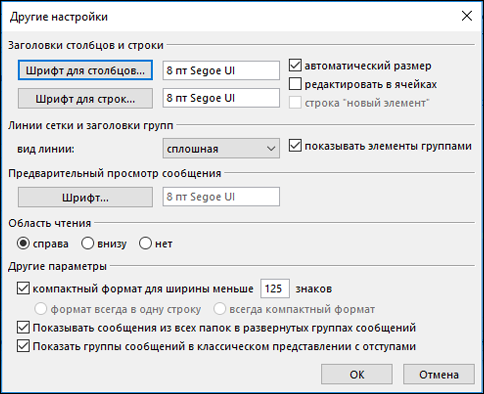Click the 'Шрифт для строк...' button
Screen dimensions: 484x394
coord(85,98)
